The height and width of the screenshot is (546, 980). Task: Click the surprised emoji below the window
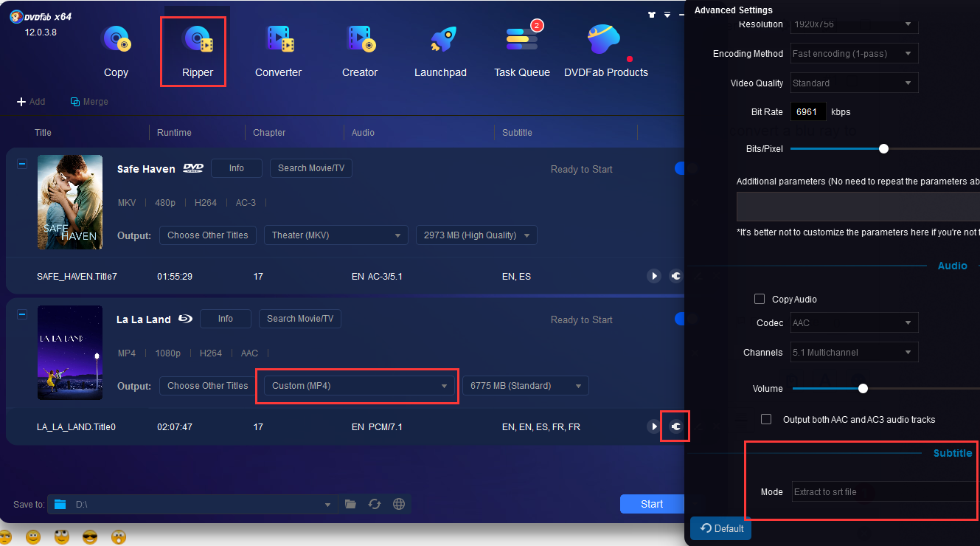click(x=119, y=537)
